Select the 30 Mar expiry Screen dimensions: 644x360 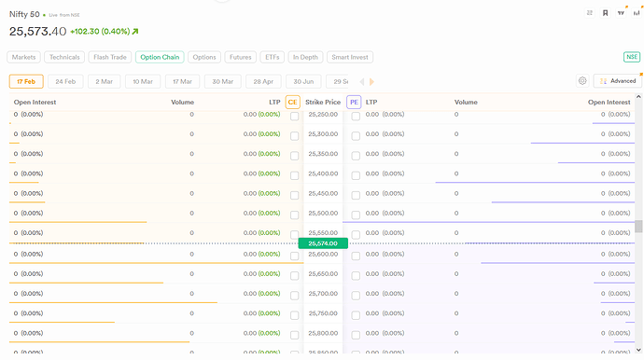pyautogui.click(x=223, y=81)
